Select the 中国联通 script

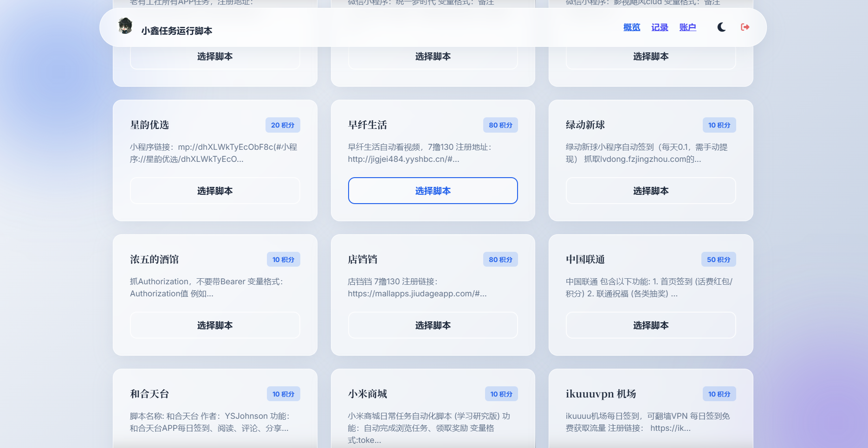(x=650, y=325)
